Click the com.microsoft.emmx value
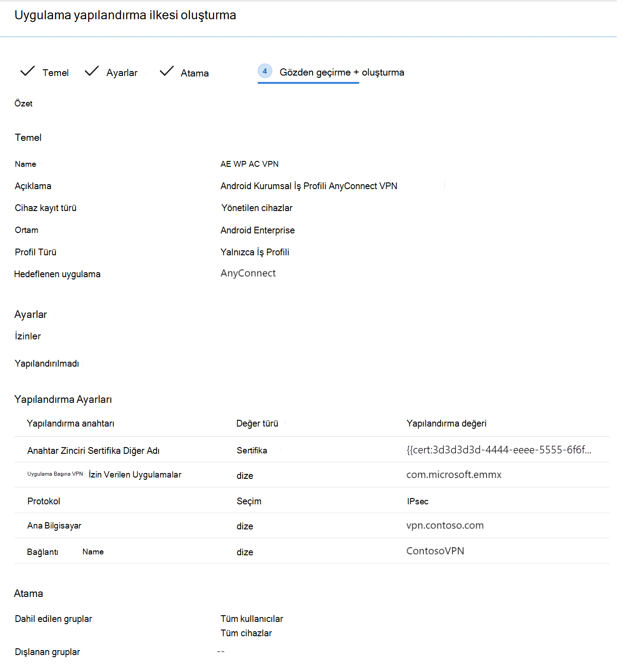The height and width of the screenshot is (672, 629). (454, 475)
